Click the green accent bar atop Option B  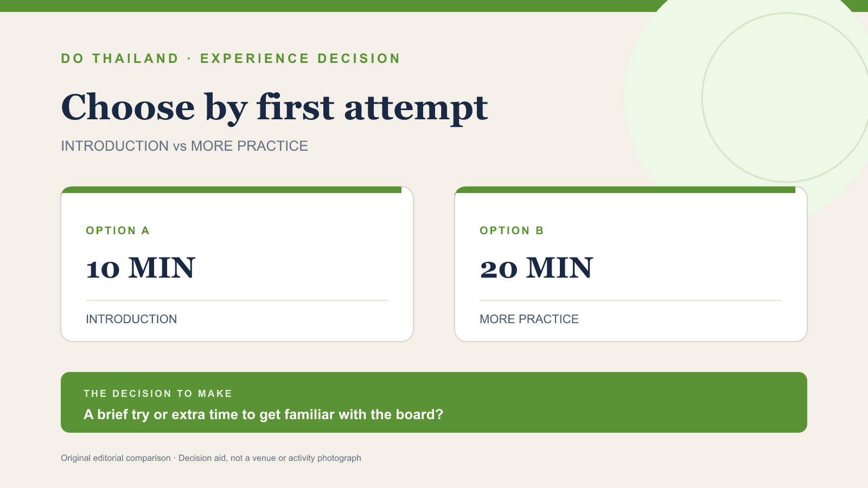coord(625,190)
